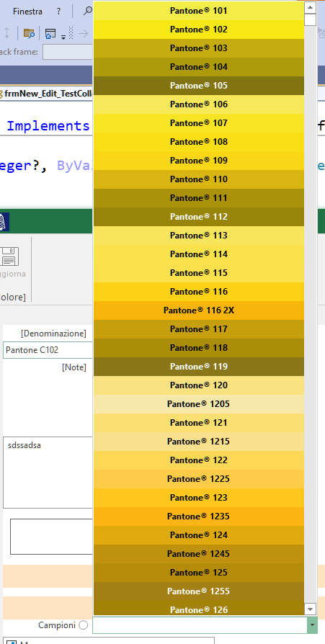Select the Campioni radio button
325x644 pixels.
(x=84, y=625)
